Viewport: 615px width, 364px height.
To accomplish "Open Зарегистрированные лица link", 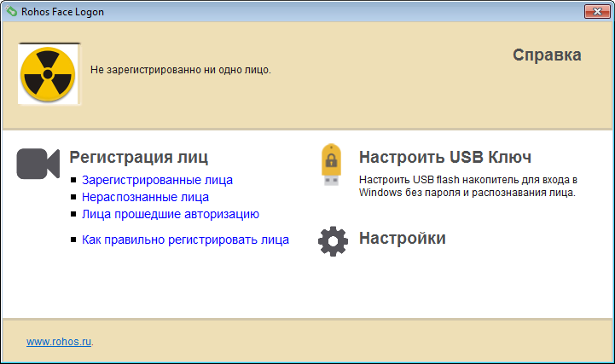I will pyautogui.click(x=157, y=180).
